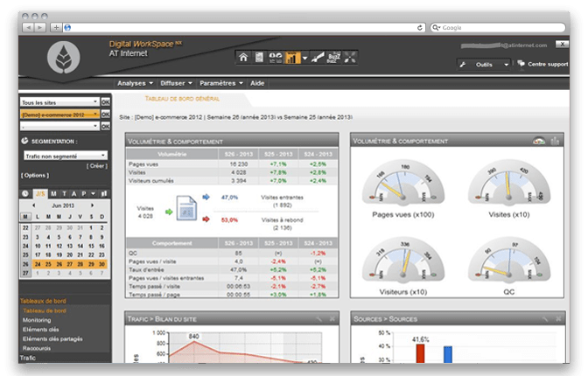Select the M month period toggle
Screen dimensions: 588x376
tap(54, 193)
